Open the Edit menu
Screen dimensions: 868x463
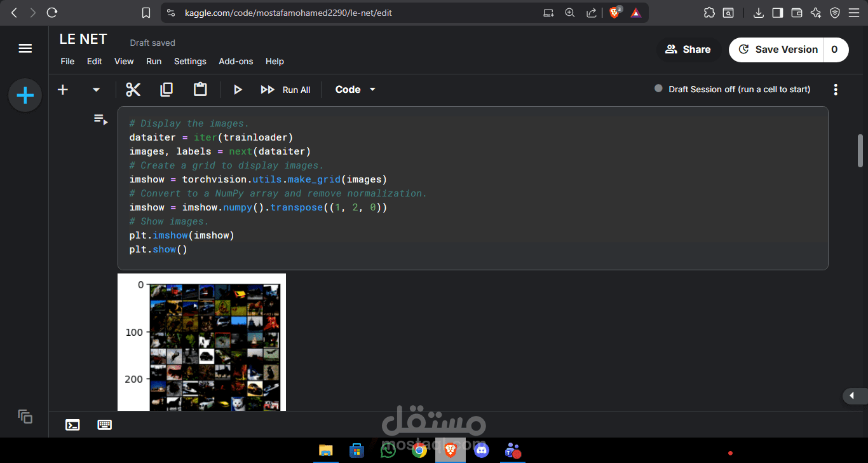click(x=95, y=61)
